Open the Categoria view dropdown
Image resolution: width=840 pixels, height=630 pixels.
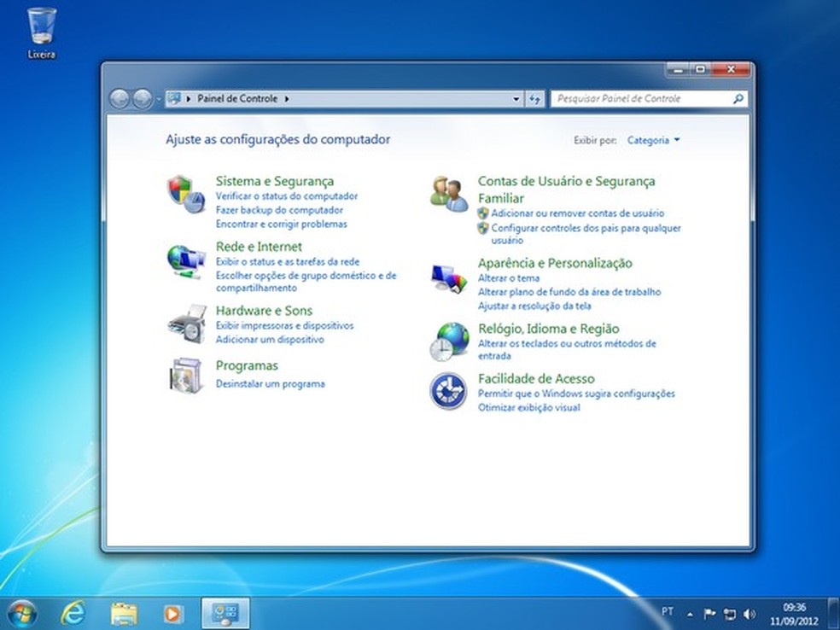tap(652, 140)
